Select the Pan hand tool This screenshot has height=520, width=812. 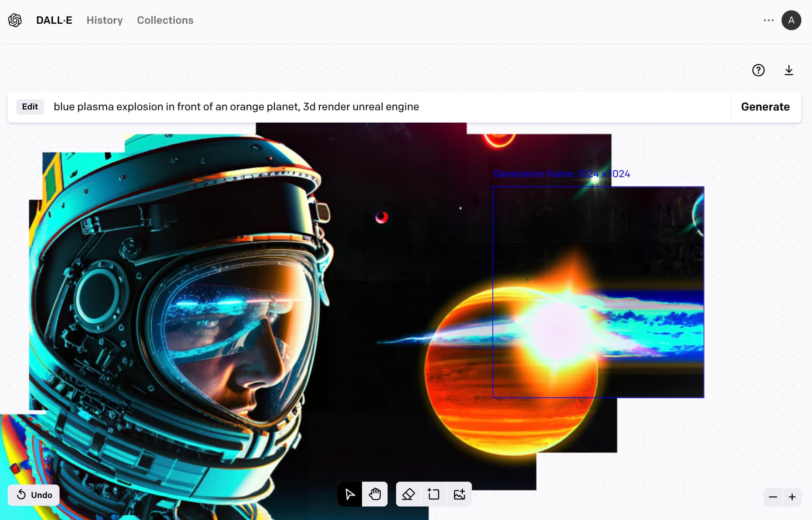point(375,494)
